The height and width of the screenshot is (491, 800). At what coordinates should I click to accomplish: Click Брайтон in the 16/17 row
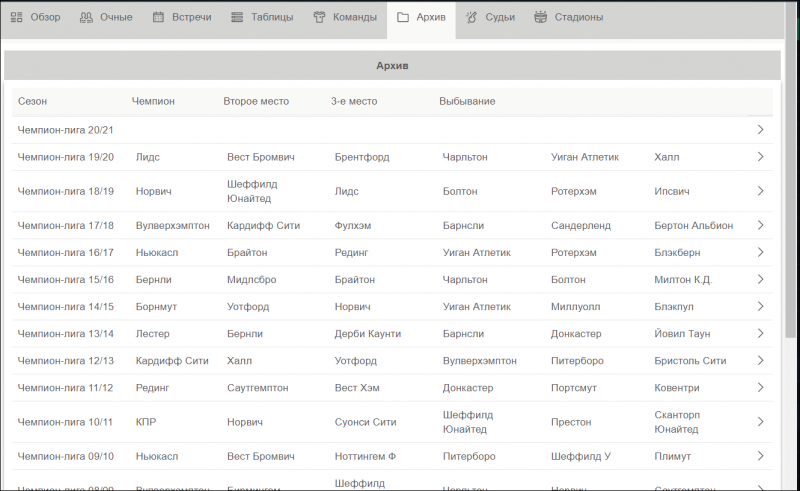pyautogui.click(x=247, y=253)
